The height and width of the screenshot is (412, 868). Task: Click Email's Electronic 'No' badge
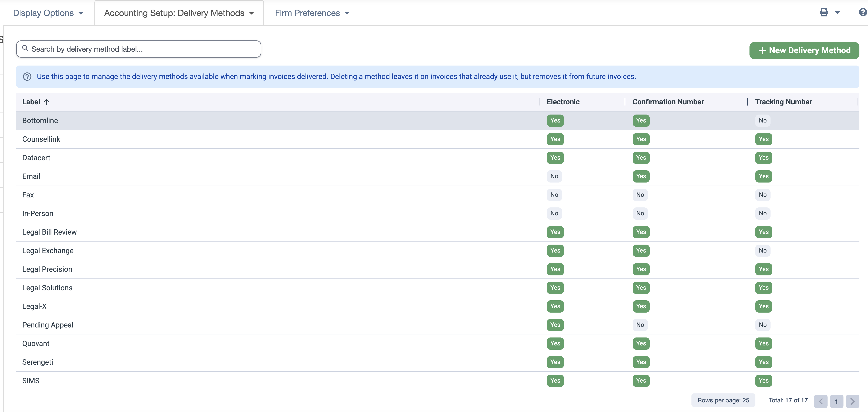click(554, 176)
